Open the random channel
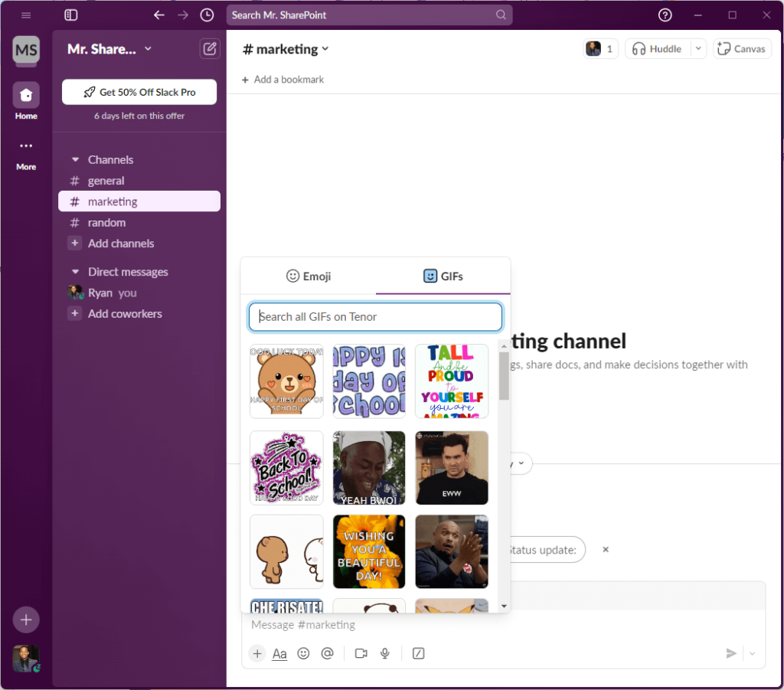Image resolution: width=784 pixels, height=690 pixels. click(x=139, y=223)
